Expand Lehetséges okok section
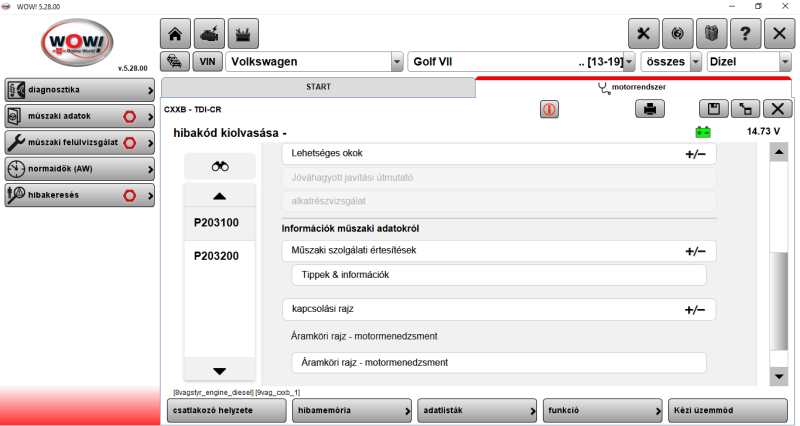This screenshot has width=800, height=426. (x=499, y=154)
